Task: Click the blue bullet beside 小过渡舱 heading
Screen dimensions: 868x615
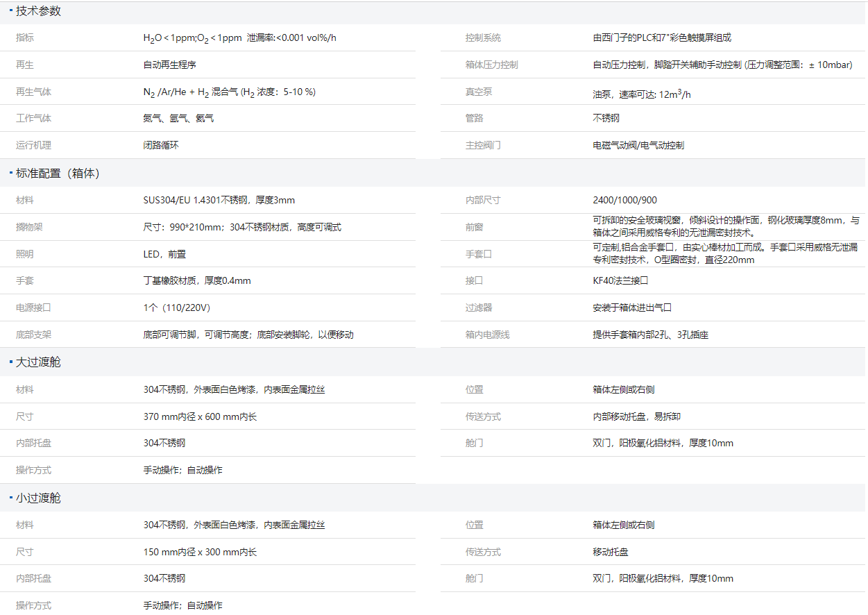Action: click(x=10, y=497)
